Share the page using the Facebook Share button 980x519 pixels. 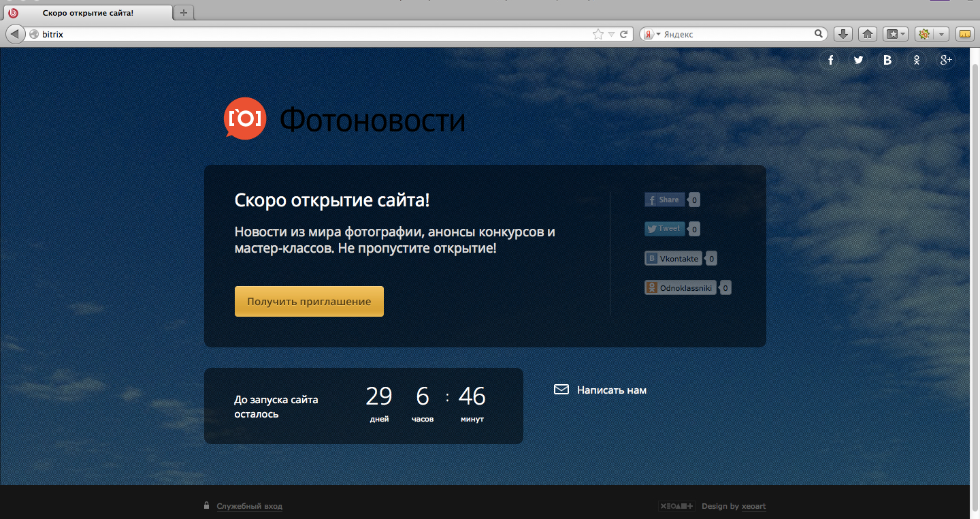pos(665,200)
